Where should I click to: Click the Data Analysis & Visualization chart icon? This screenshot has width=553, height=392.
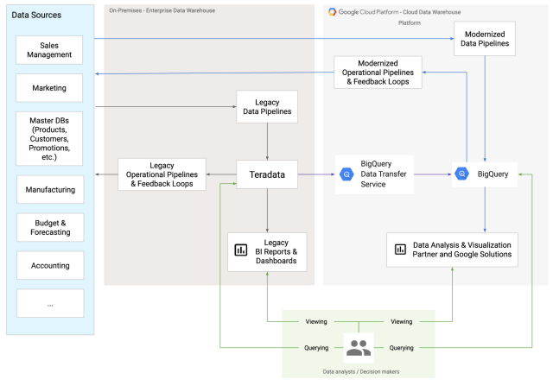click(x=400, y=250)
